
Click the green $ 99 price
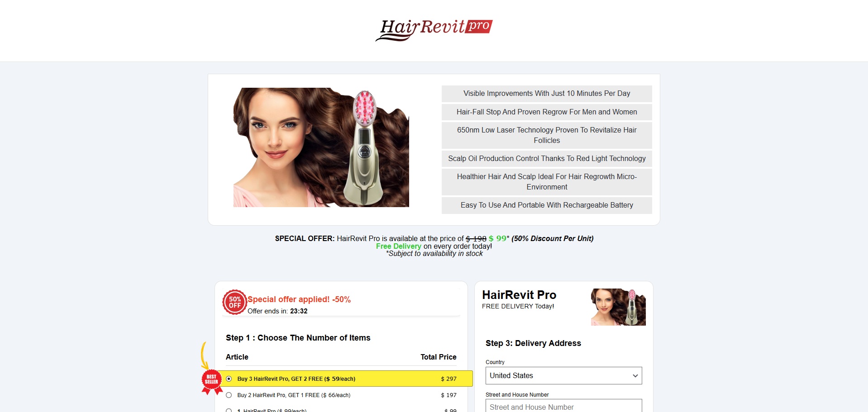tap(497, 238)
